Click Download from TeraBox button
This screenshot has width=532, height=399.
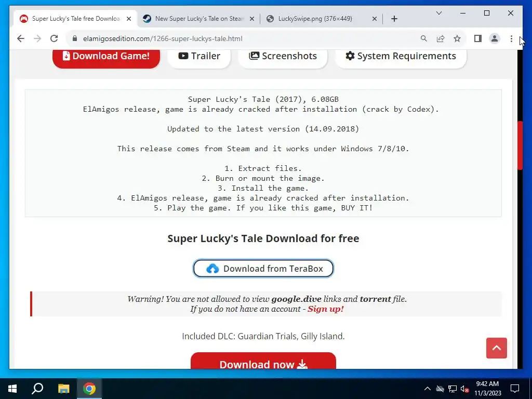tap(263, 269)
